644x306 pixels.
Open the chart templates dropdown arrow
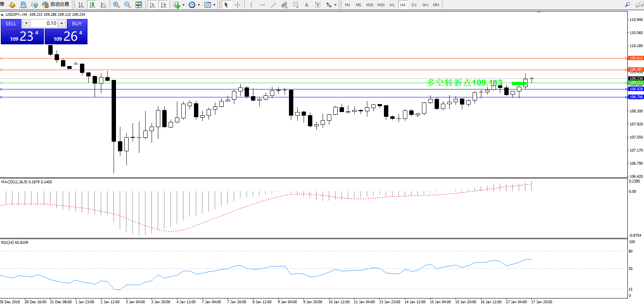click(x=215, y=5)
